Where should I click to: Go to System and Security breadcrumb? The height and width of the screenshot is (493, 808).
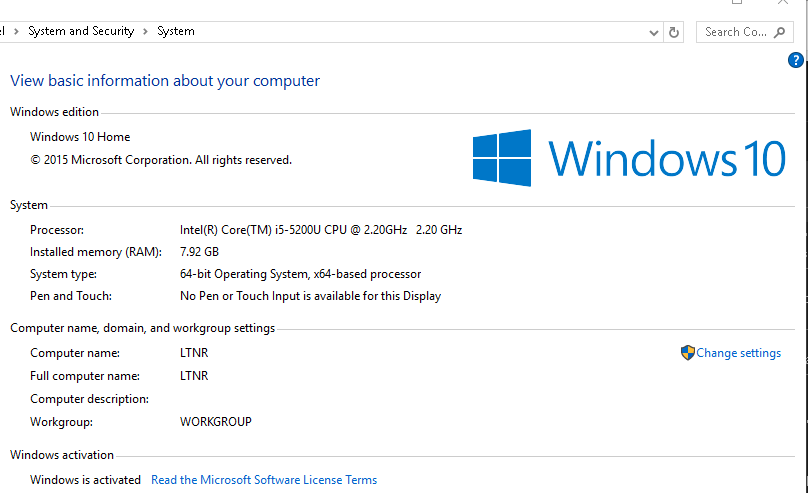coord(81,32)
